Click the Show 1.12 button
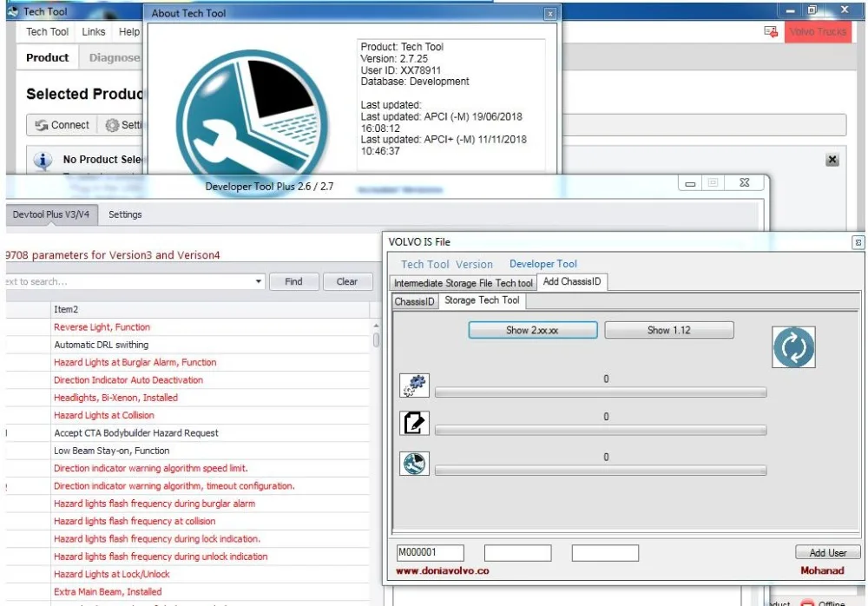Image resolution: width=868 pixels, height=606 pixels. tap(668, 330)
